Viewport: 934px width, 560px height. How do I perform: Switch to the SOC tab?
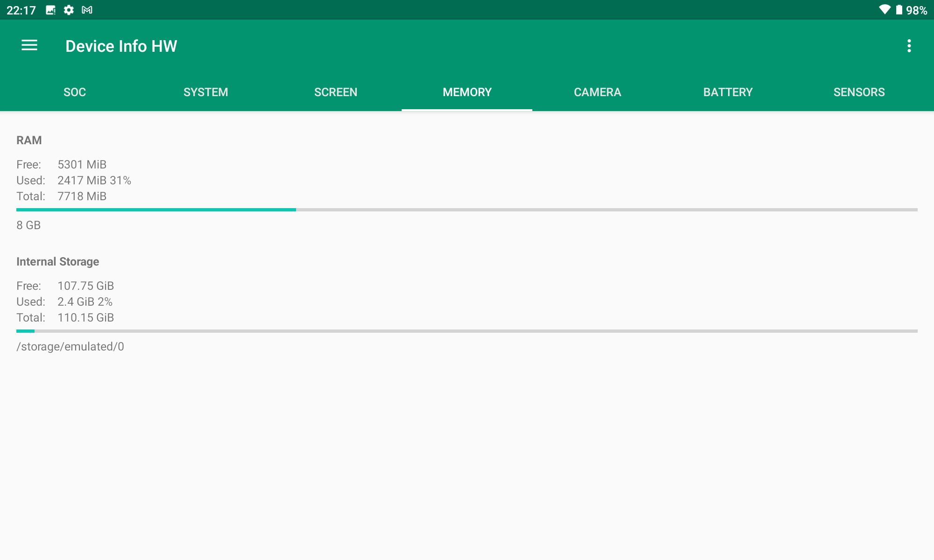click(x=75, y=92)
